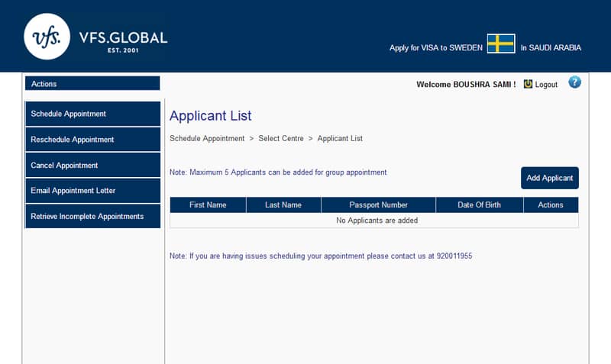Open Retrieve Incomplete Appointments
This screenshot has height=364, width=611.
coord(92,217)
